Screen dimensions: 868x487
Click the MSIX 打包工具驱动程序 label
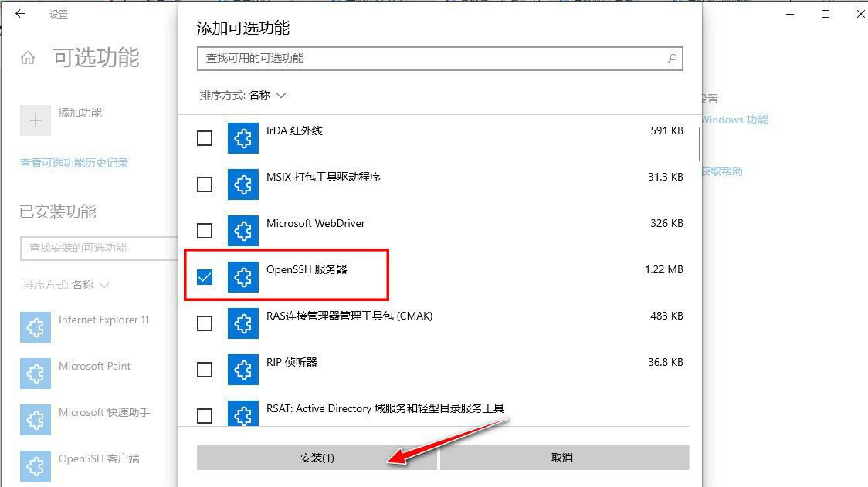click(x=324, y=177)
